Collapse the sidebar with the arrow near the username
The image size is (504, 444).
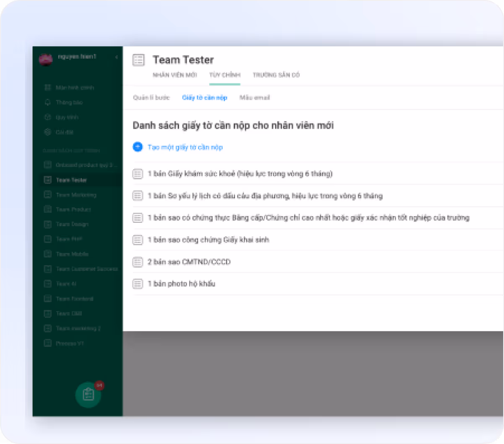click(x=116, y=57)
